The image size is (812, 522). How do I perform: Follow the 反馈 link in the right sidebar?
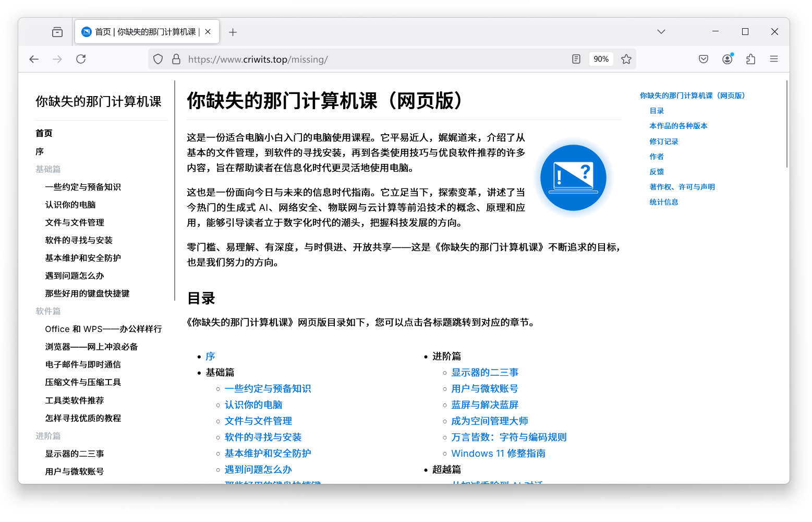click(x=656, y=171)
